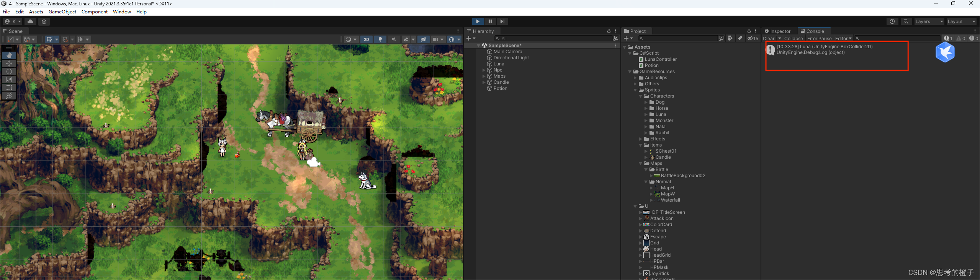Toggle error message count filter
Image resolution: width=980 pixels, height=280 pixels.
(x=973, y=38)
